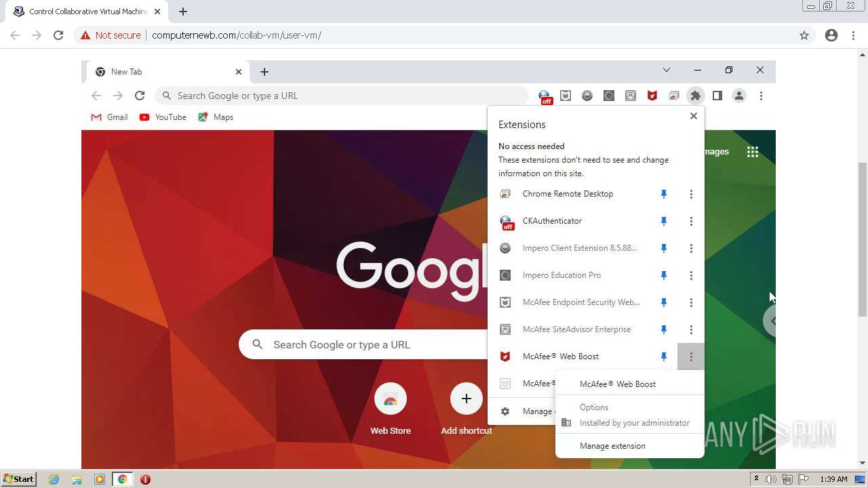Reload the outer computernewb page
The image size is (868, 488).
pos(58,35)
